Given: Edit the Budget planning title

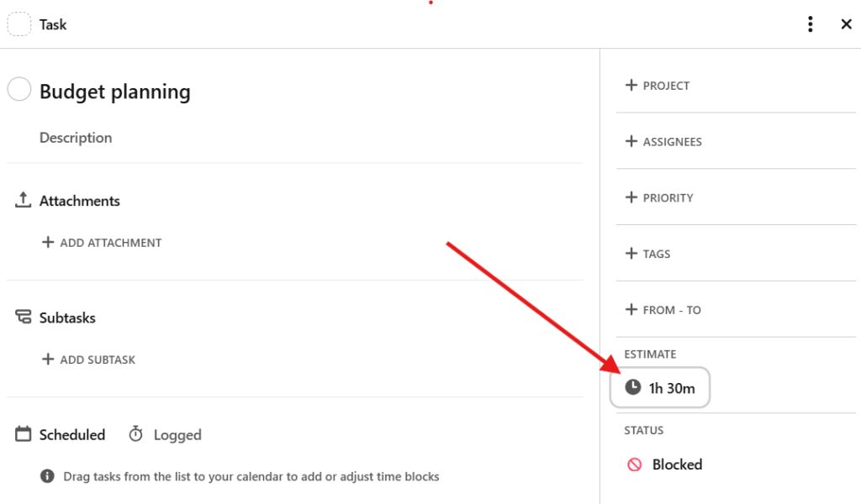Looking at the screenshot, I should tap(115, 92).
